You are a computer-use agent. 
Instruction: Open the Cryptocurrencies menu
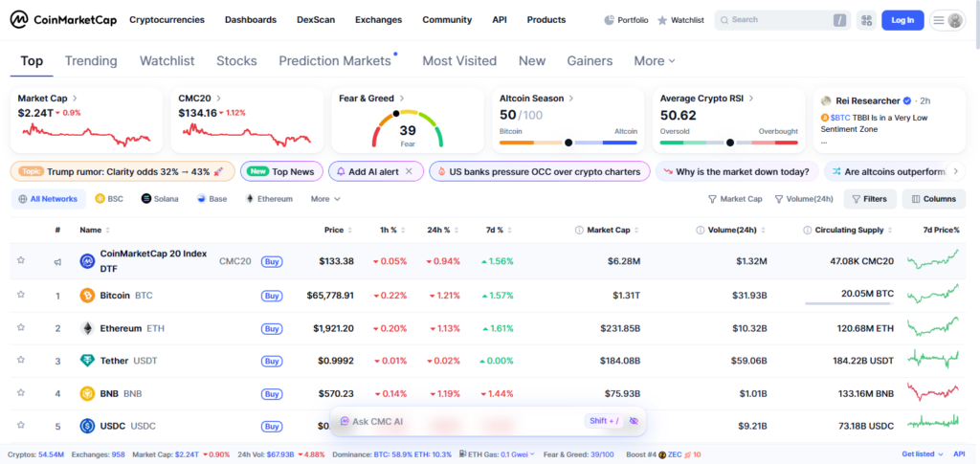[x=167, y=20]
